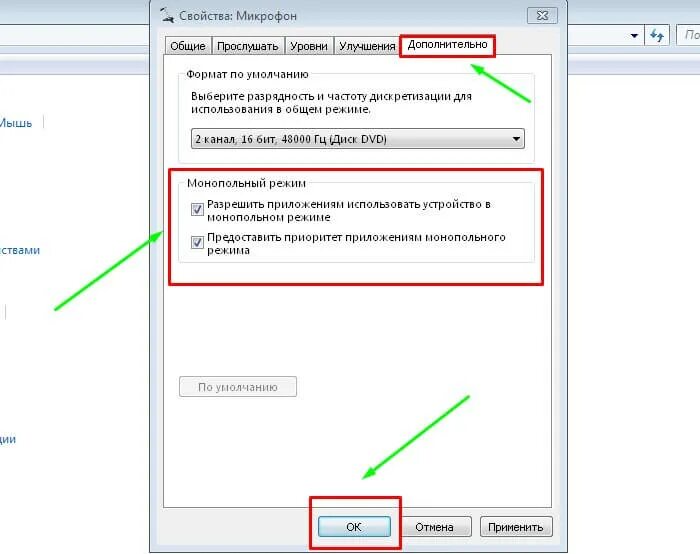Click the arrow of format combo box
Image resolution: width=700 pixels, height=554 pixels.
pos(516,139)
